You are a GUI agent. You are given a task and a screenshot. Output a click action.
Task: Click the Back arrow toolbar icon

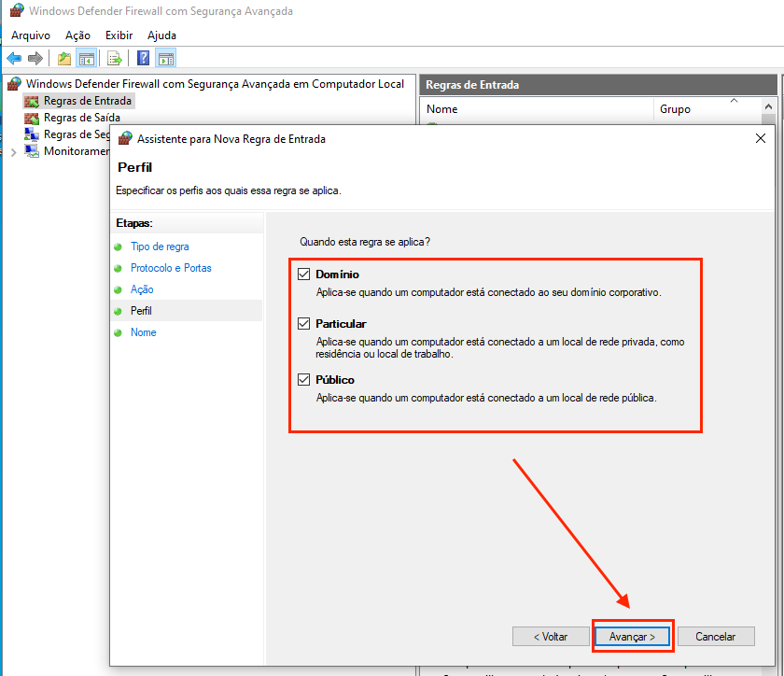pyautogui.click(x=15, y=59)
